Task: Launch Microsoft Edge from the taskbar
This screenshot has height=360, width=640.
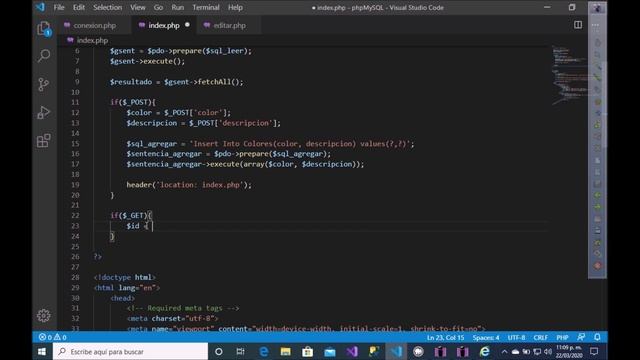Action: (x=263, y=351)
